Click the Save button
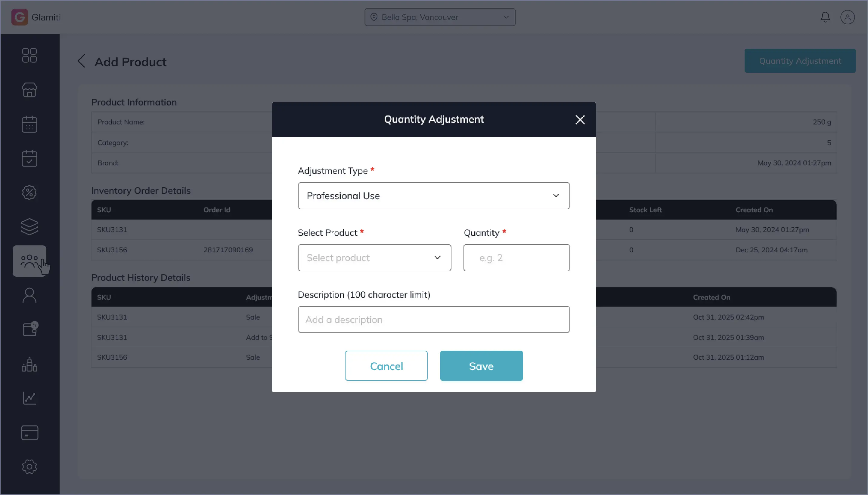 pyautogui.click(x=481, y=366)
